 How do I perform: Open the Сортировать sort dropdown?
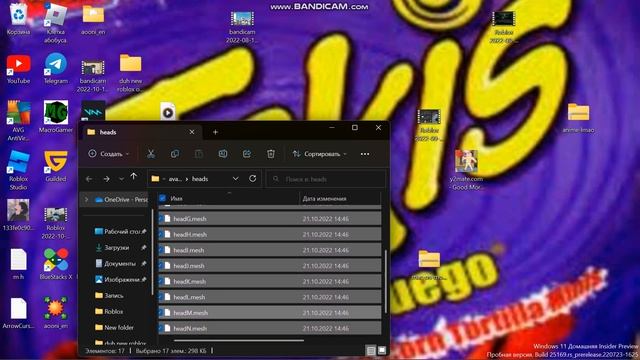pos(319,154)
